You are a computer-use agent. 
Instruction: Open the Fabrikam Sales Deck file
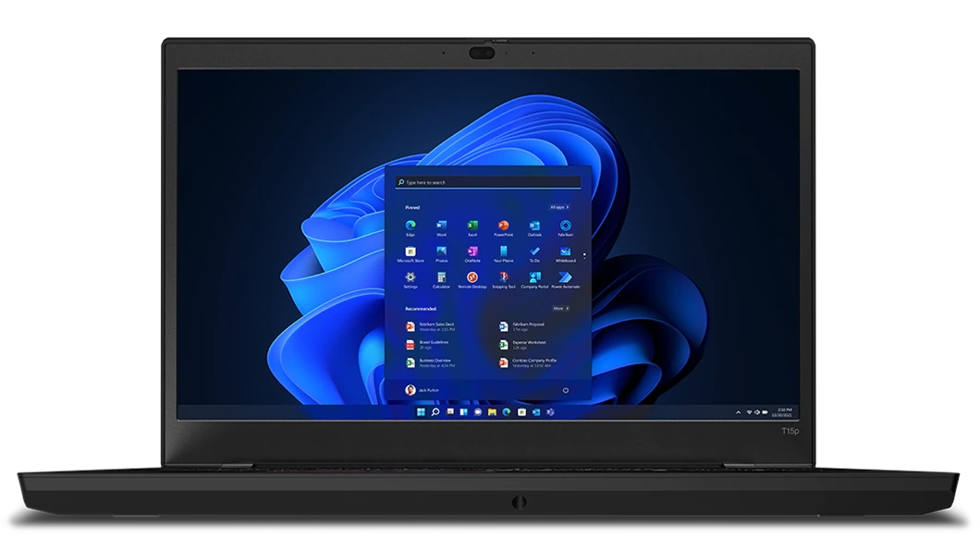click(x=436, y=326)
